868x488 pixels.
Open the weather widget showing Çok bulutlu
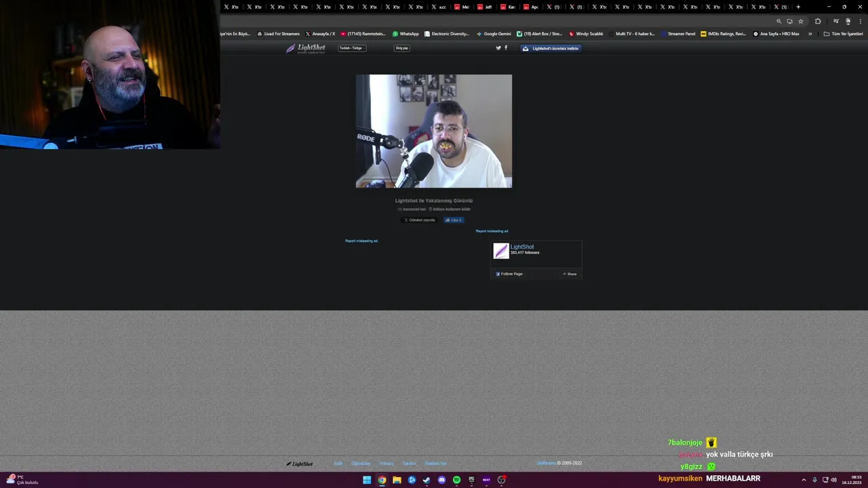(x=22, y=480)
